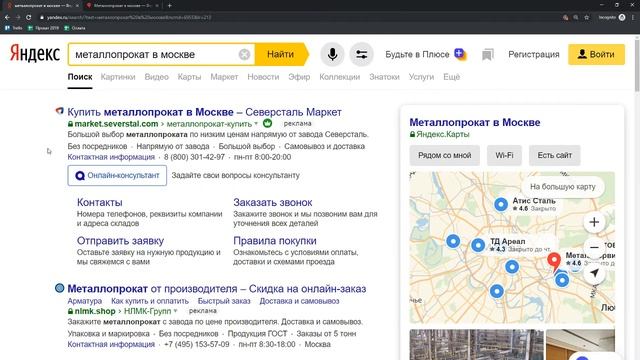The image size is (640, 360).
Task: Open the Контакты sitelink
Action: pyautogui.click(x=100, y=202)
